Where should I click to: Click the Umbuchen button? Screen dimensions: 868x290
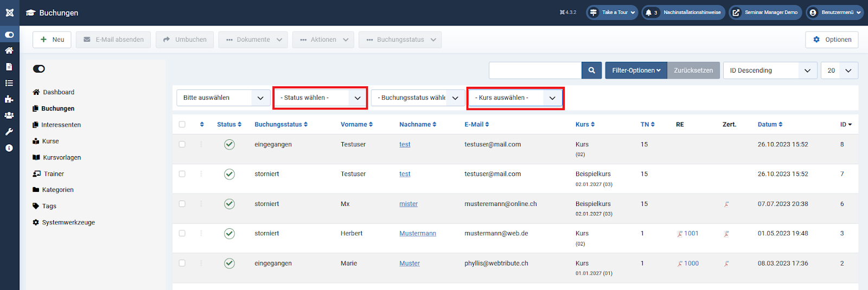(x=185, y=40)
